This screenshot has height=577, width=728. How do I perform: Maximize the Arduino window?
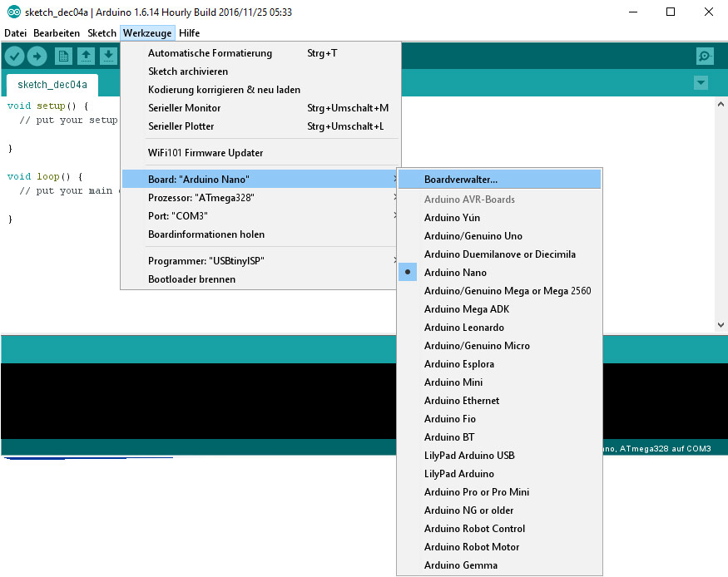671,12
